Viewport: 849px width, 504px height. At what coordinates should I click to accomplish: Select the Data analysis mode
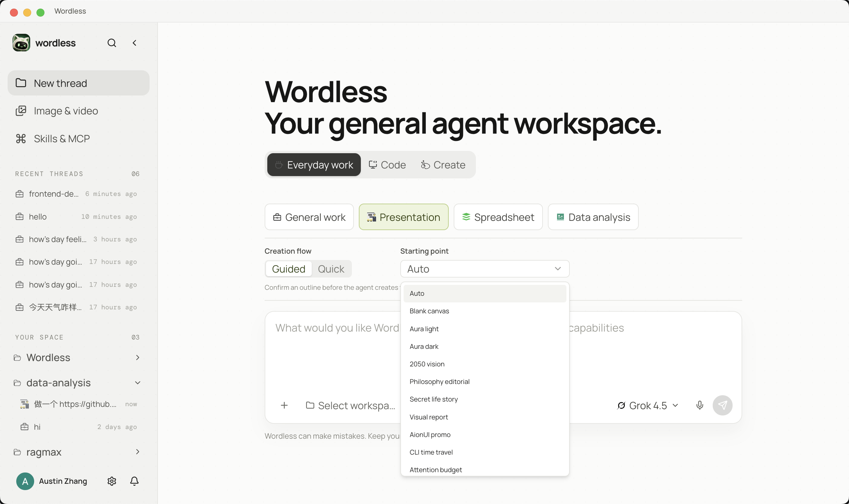click(x=593, y=217)
